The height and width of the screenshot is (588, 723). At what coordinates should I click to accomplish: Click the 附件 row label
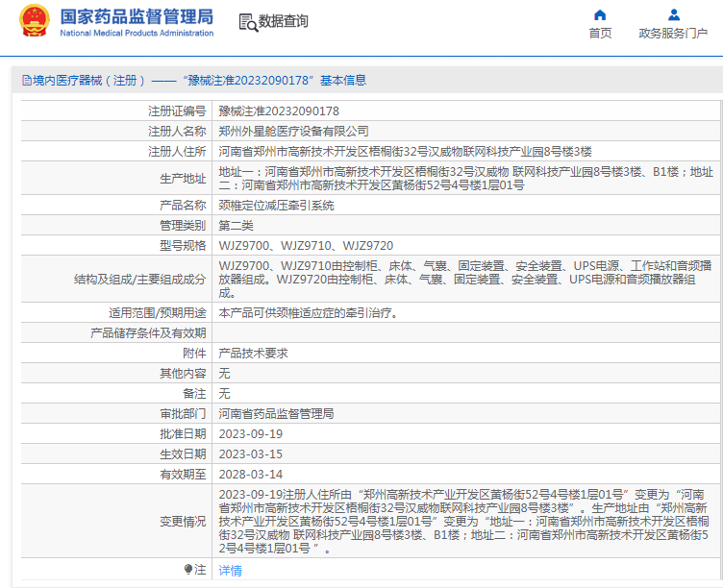(194, 354)
